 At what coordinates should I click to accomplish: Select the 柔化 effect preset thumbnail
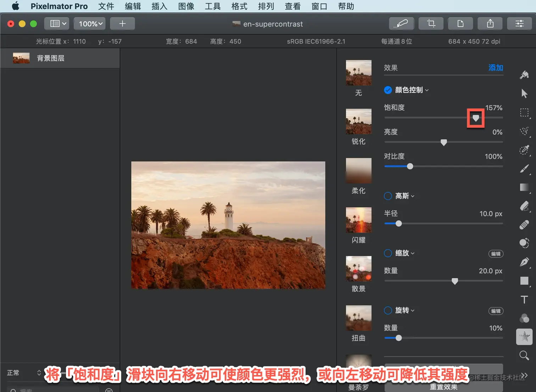click(x=359, y=171)
